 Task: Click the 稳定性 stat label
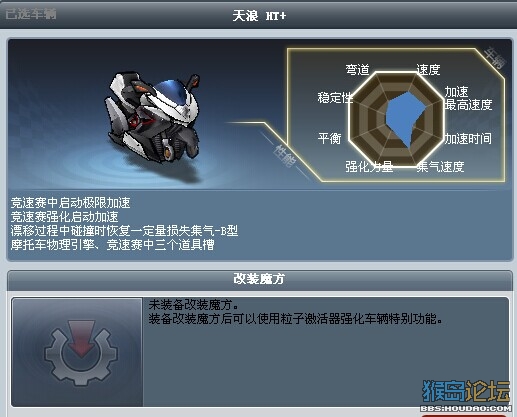coord(335,98)
